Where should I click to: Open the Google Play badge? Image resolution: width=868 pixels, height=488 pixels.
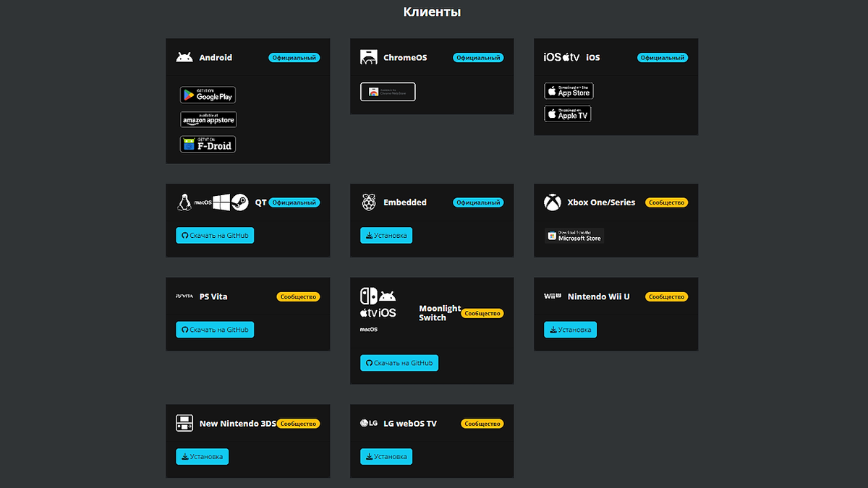(x=208, y=95)
